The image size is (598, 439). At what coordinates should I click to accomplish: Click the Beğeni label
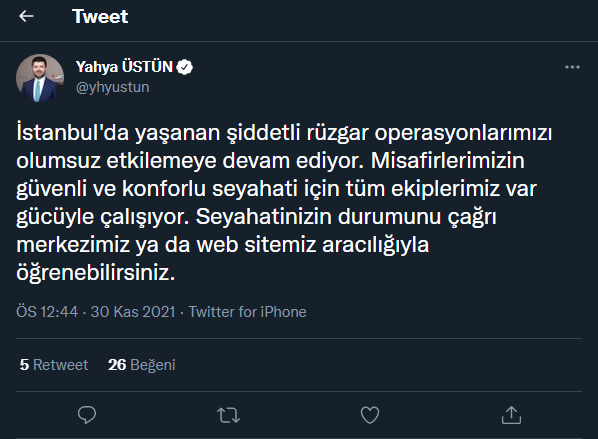153,365
